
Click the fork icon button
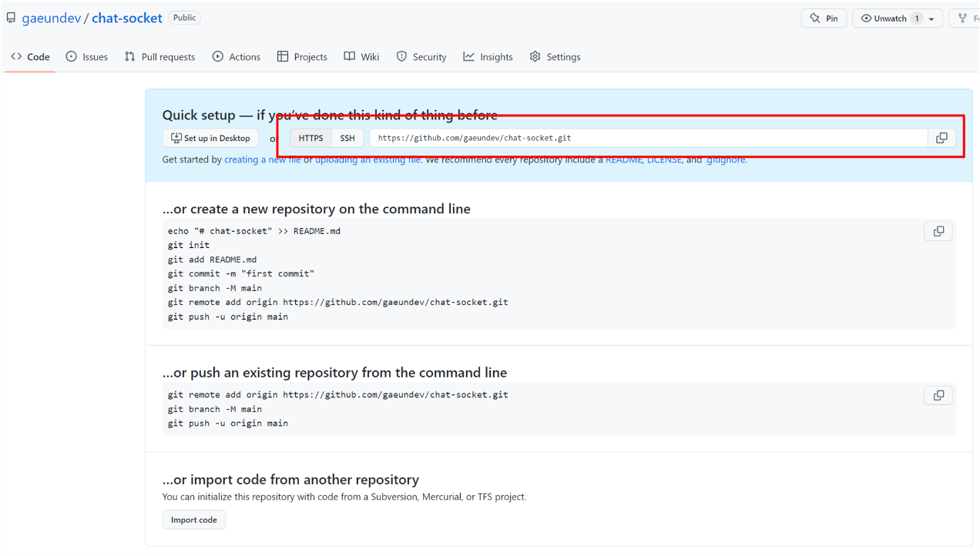[x=964, y=18]
